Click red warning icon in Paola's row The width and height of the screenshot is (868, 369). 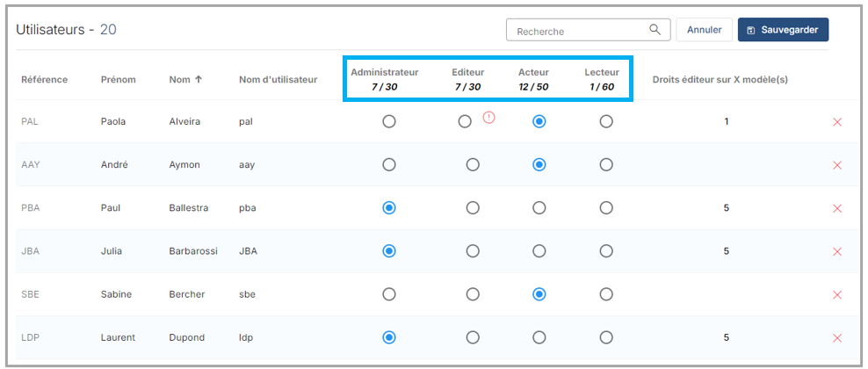click(488, 118)
